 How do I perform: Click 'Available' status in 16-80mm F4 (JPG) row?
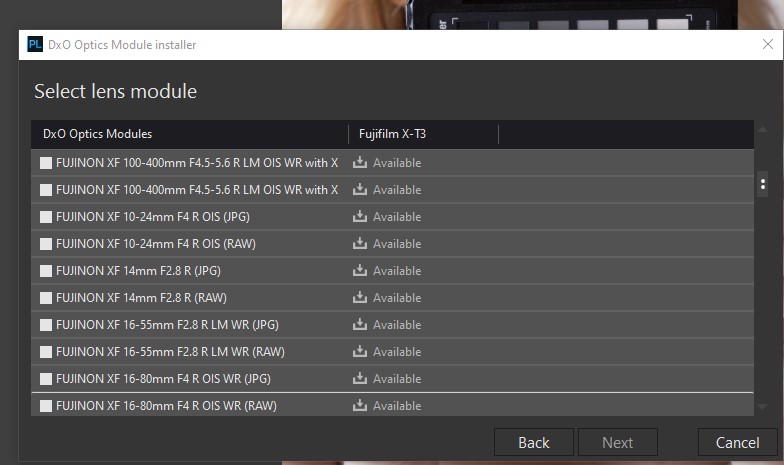pos(397,379)
